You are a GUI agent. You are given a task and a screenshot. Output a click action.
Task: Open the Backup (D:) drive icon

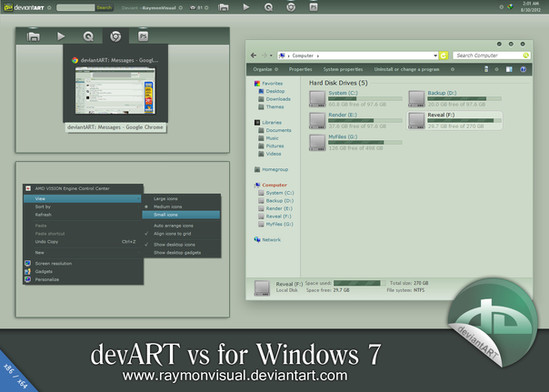(416, 99)
